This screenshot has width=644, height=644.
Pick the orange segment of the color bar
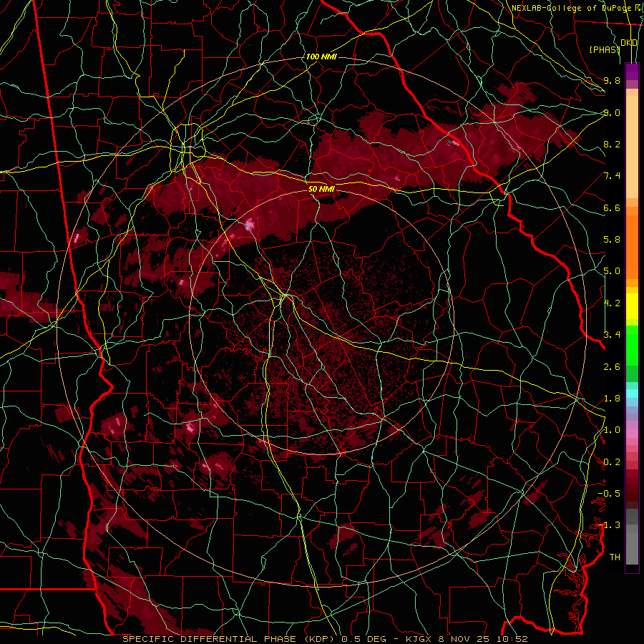(x=632, y=243)
